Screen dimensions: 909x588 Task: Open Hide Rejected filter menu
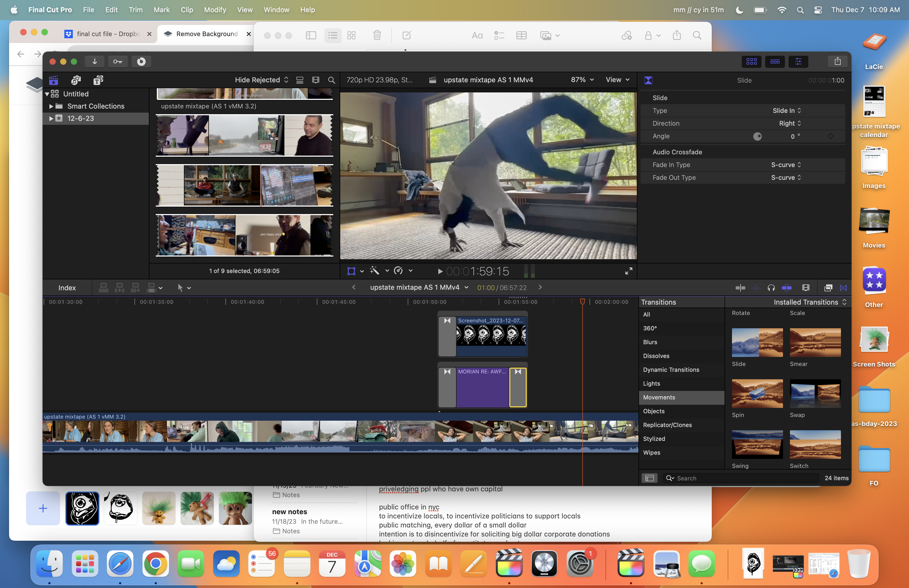coord(262,80)
